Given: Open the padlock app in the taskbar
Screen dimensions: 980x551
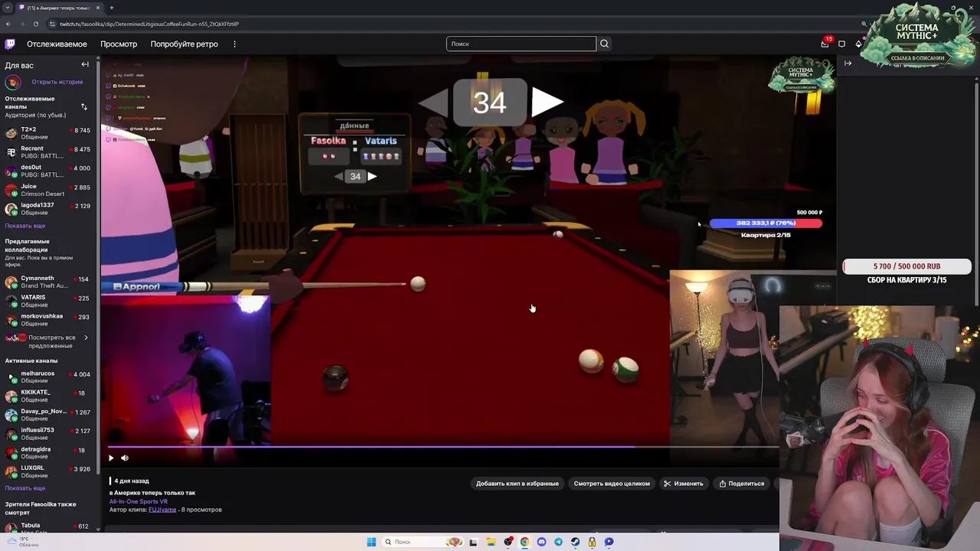Looking at the screenshot, I should click(x=592, y=542).
